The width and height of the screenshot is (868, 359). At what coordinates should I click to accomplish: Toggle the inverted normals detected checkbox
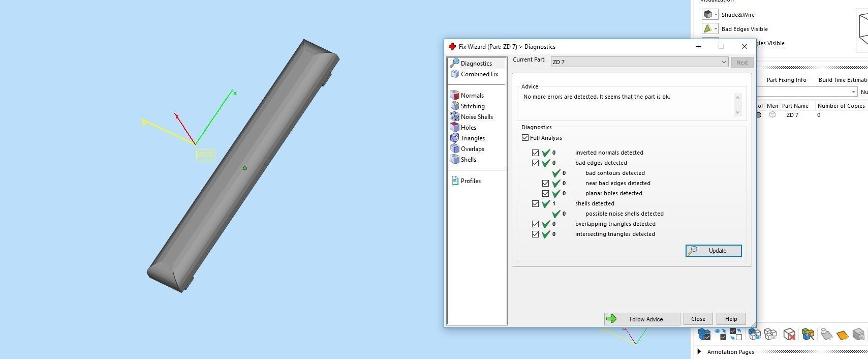click(x=535, y=153)
